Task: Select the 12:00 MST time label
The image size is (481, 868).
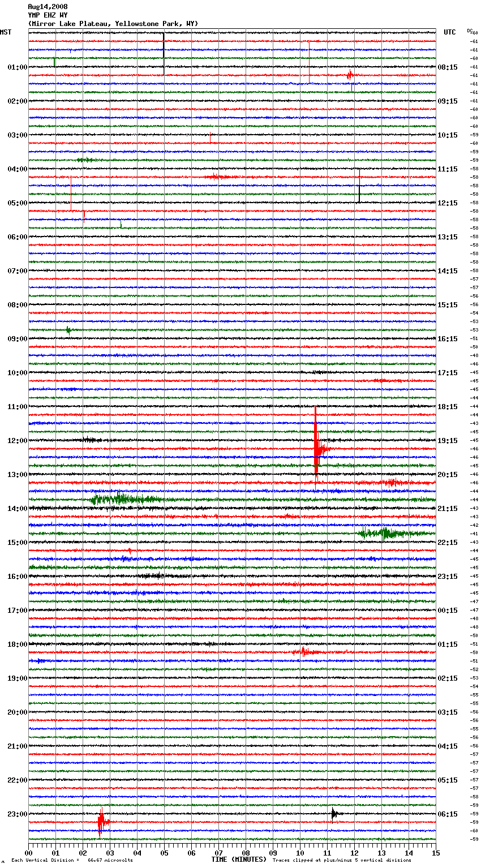Action: click(18, 440)
